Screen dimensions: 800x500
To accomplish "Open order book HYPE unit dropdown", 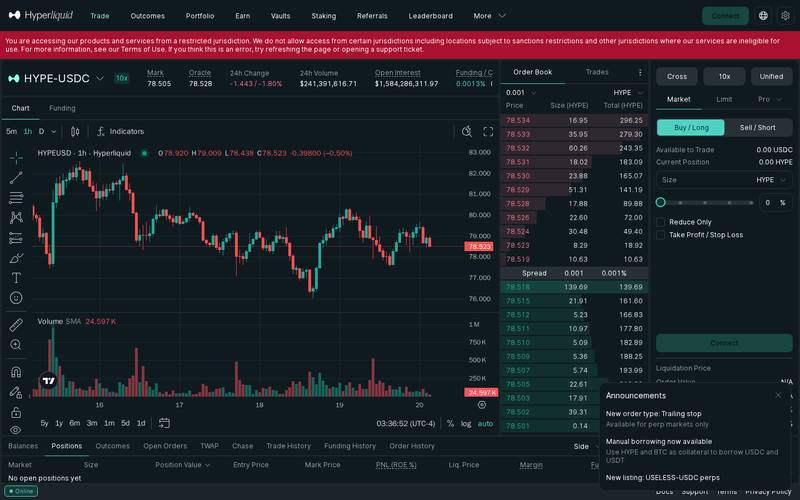I will (629, 93).
